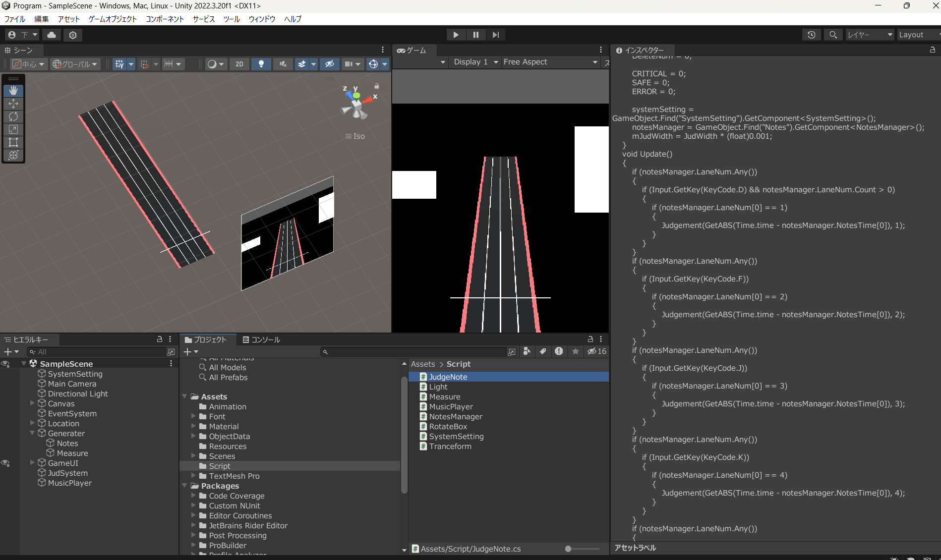Open the Layout dropdown
The image size is (941, 560).
tap(920, 35)
